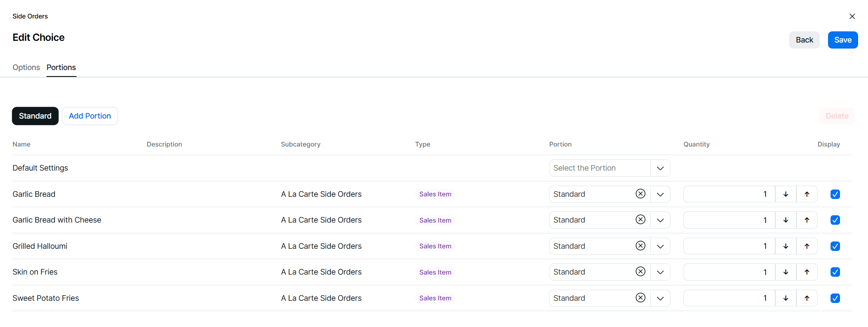Expand portion dropdown for Garlic Bread with Cheese
Screen dimensions: 868x327
coord(660,220)
